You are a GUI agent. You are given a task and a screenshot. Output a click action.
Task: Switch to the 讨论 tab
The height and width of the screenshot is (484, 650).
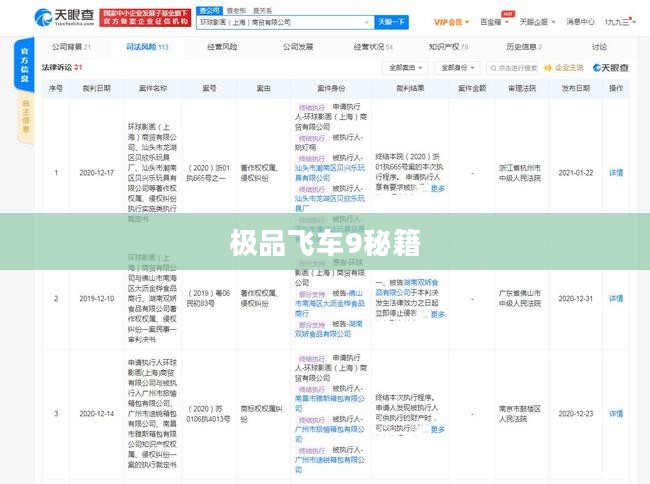tap(599, 47)
